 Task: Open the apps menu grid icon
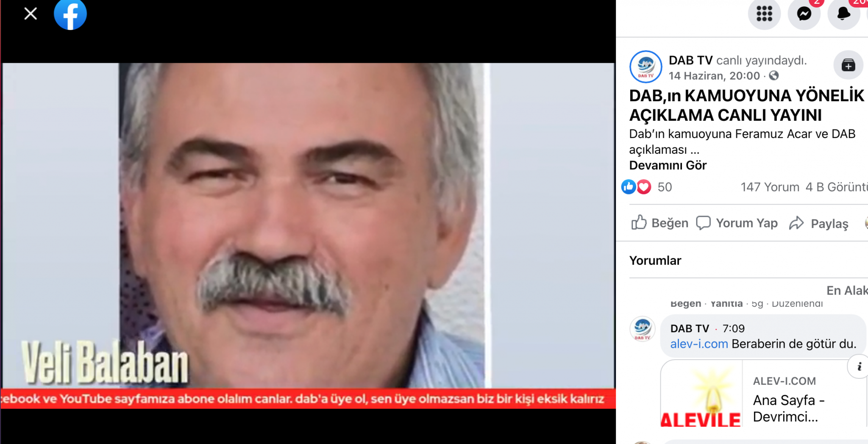tap(764, 14)
